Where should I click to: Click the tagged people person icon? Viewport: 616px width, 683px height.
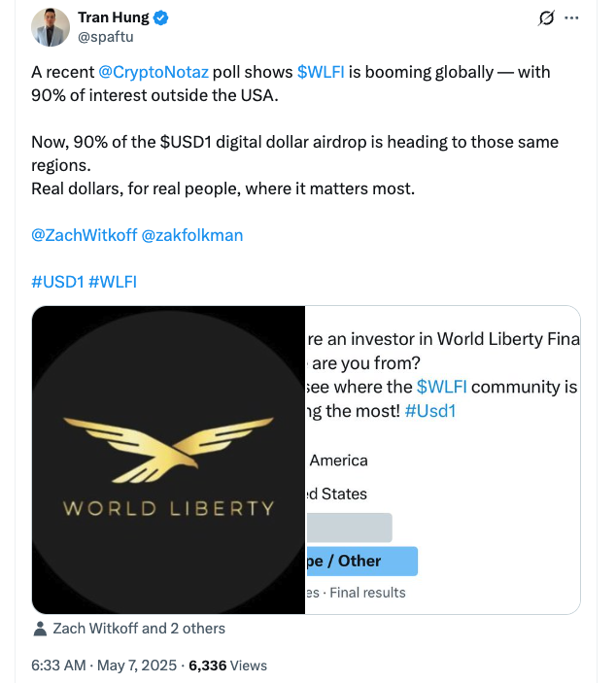tap(40, 629)
